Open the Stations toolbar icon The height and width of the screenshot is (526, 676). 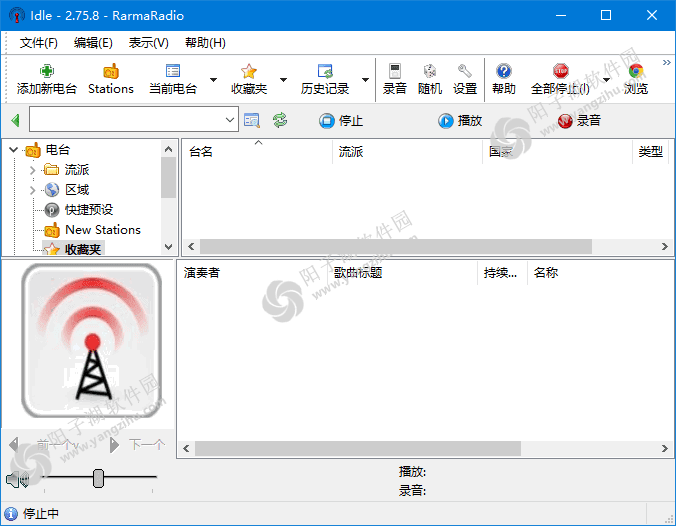pyautogui.click(x=111, y=71)
